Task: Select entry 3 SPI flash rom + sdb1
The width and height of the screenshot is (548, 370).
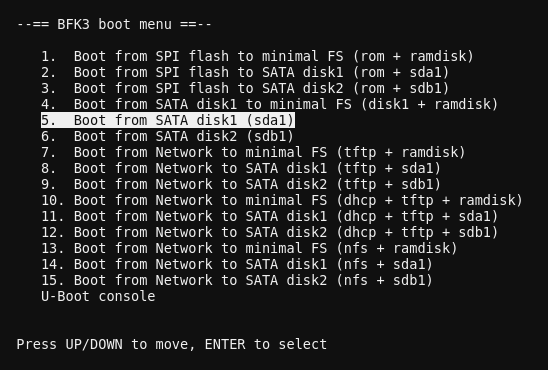Action: [245, 88]
